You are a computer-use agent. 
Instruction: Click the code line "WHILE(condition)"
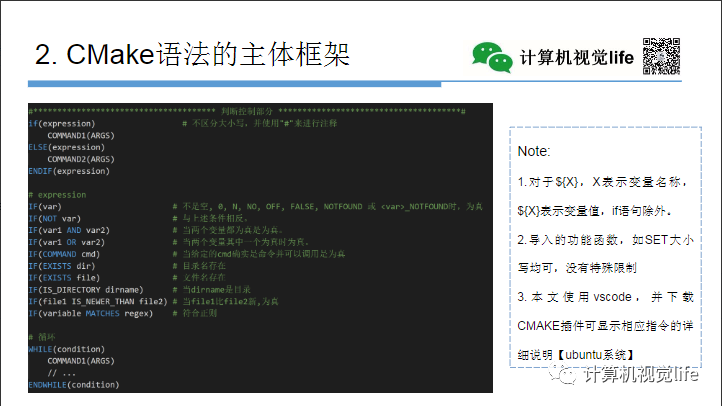point(67,349)
